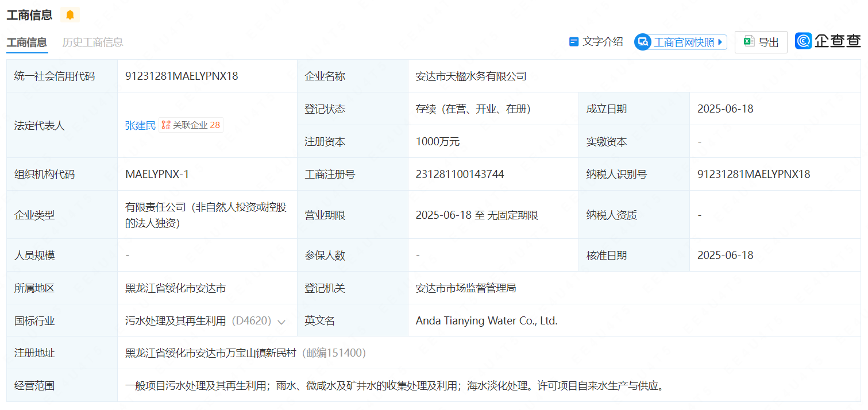Click the 成立日期 value 2025-06-18
868x410 pixels.
(725, 109)
